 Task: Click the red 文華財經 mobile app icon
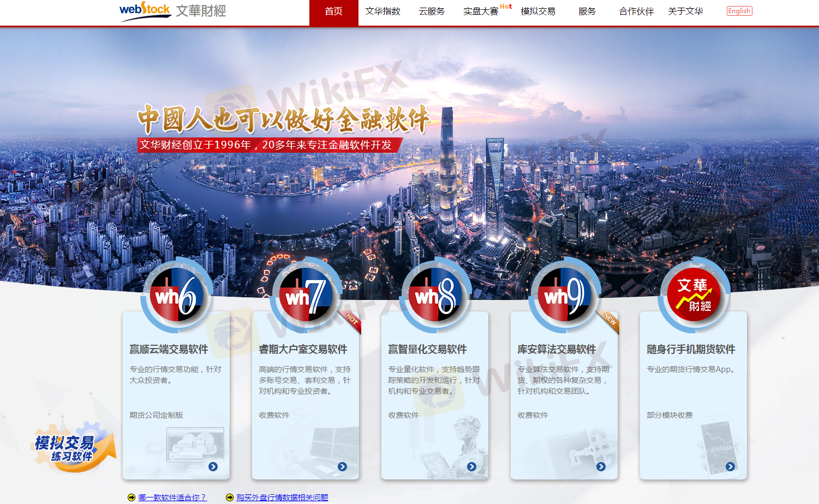tap(694, 296)
